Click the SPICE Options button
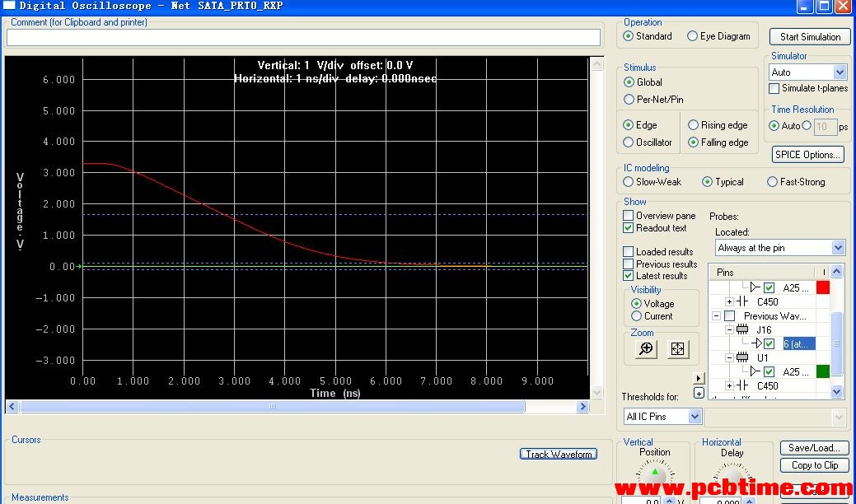The height and width of the screenshot is (504, 856). pos(808,155)
